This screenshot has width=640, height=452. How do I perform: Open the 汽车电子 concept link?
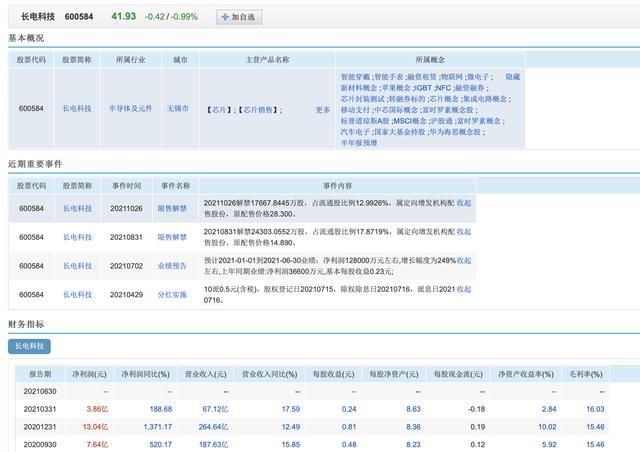point(355,131)
